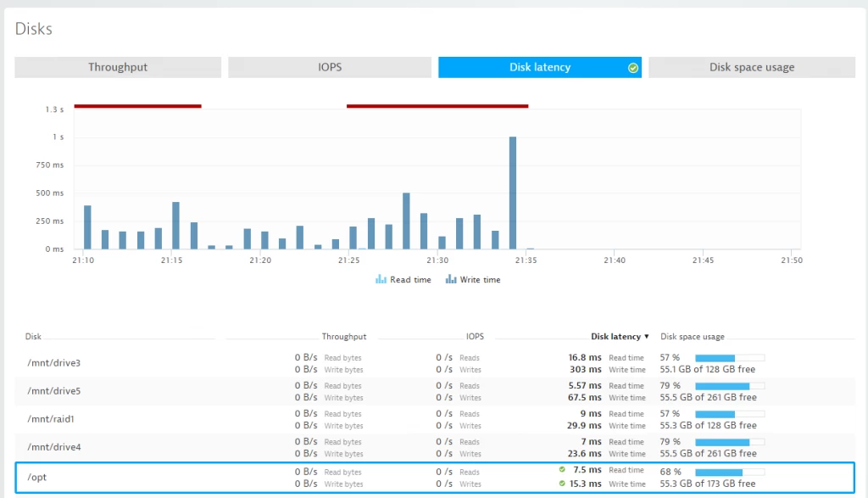Click the 5.57 ms read time value

click(585, 385)
